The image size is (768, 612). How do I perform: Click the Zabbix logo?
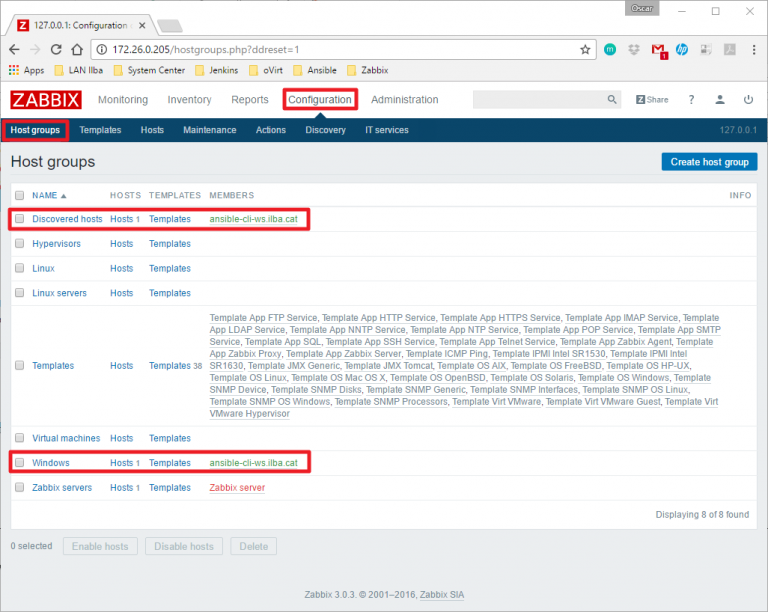click(x=46, y=100)
